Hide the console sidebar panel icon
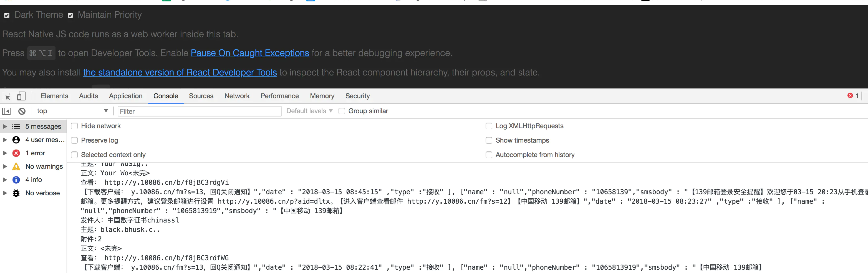Viewport: 868px width, 273px height. [6, 111]
